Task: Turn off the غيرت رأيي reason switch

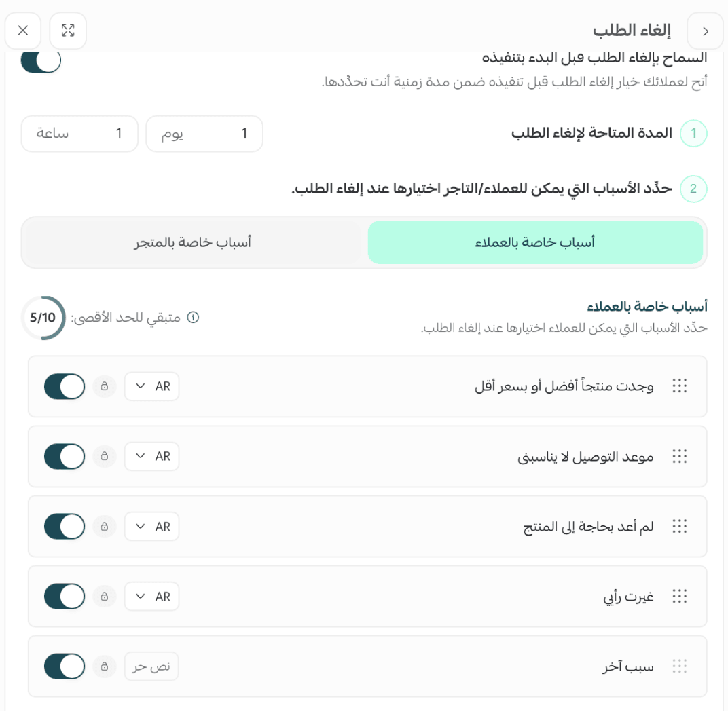Action: [65, 597]
